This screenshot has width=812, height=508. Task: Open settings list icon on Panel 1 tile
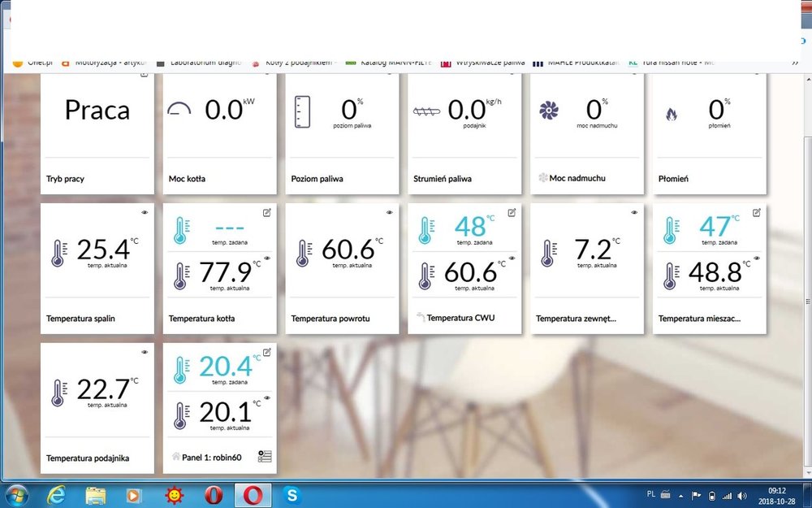pos(264,457)
